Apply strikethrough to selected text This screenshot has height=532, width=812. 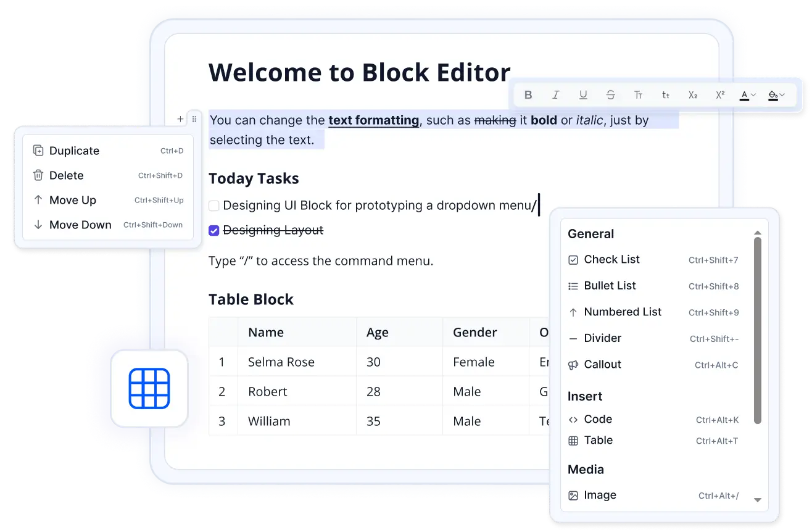(x=610, y=94)
